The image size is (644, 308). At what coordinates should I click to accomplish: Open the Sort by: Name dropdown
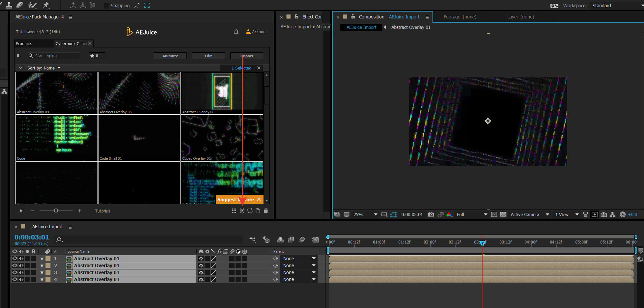point(43,68)
